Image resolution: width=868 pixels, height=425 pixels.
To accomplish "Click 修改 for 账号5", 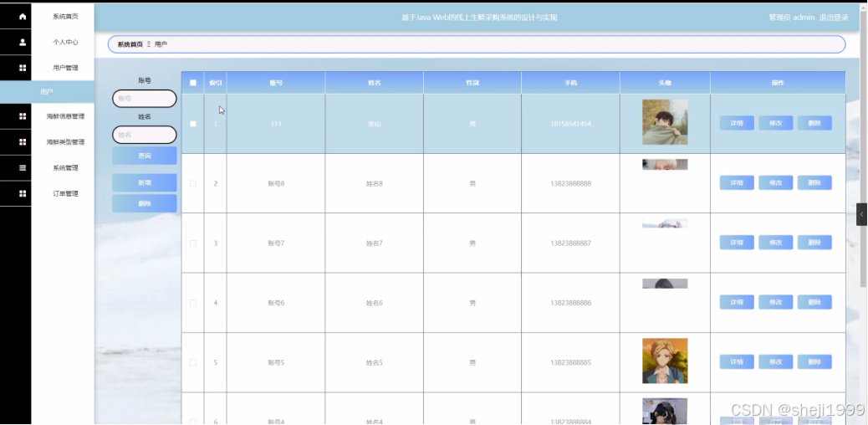I will [x=775, y=361].
